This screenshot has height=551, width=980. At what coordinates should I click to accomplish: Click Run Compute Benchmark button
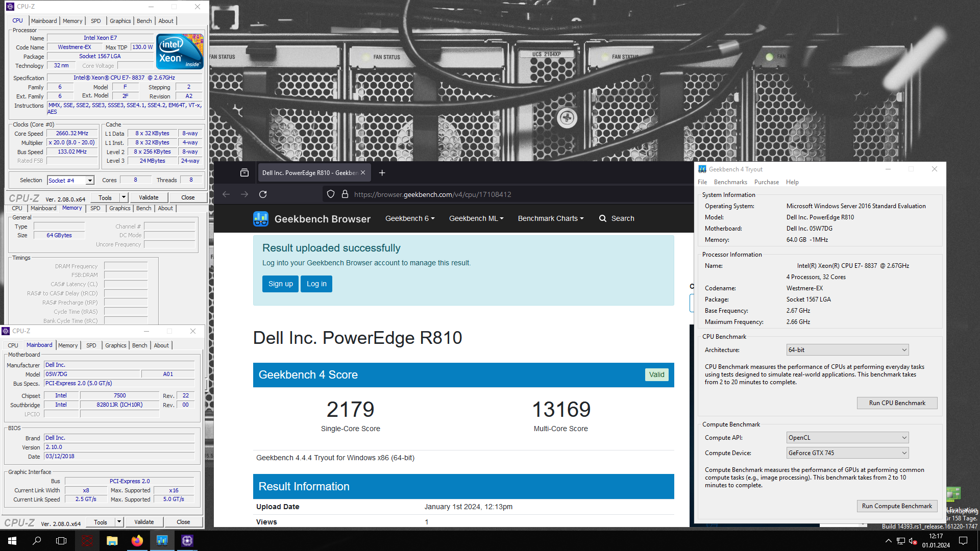(x=897, y=506)
